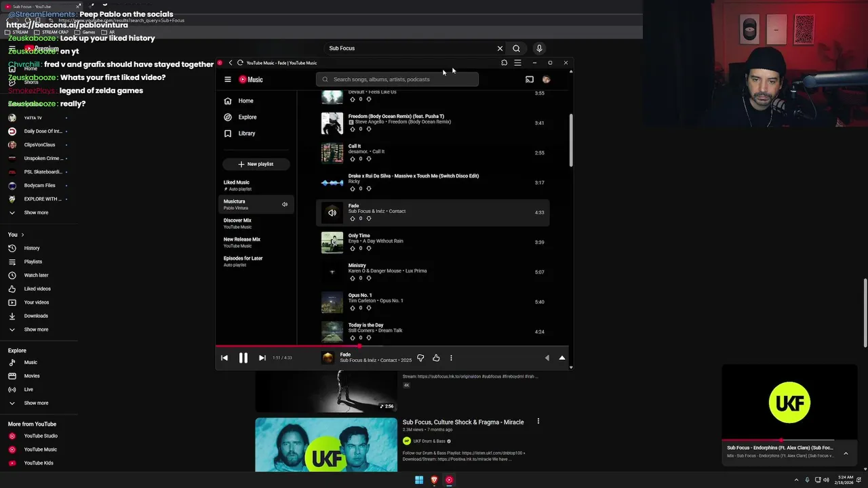Screen dimensions: 868x488
Task: Open account avatar in YouTube Music
Action: pos(546,79)
